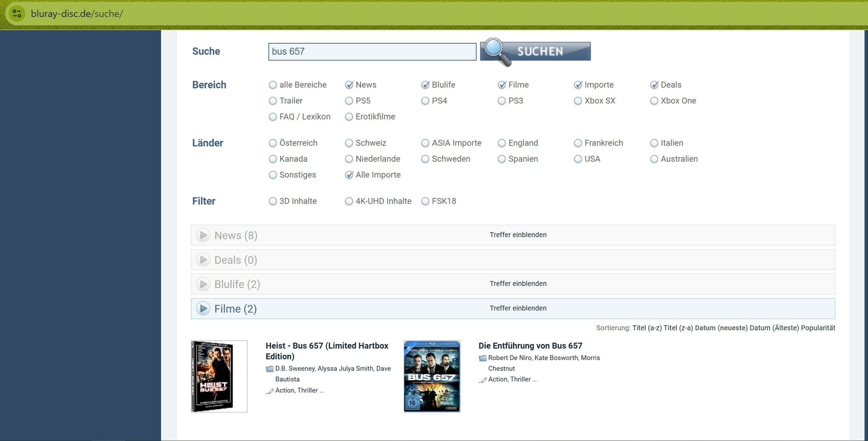Open the Heist Bus 657 Hartbox cover
The width and height of the screenshot is (868, 441).
click(219, 376)
